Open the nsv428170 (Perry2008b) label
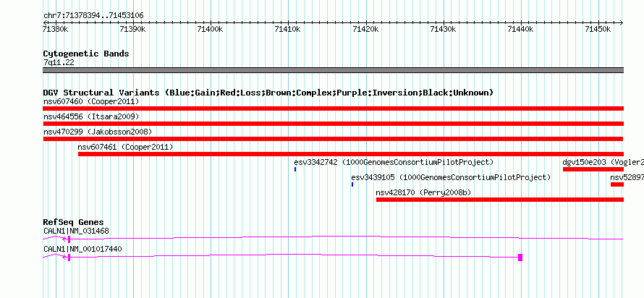 tap(423, 192)
